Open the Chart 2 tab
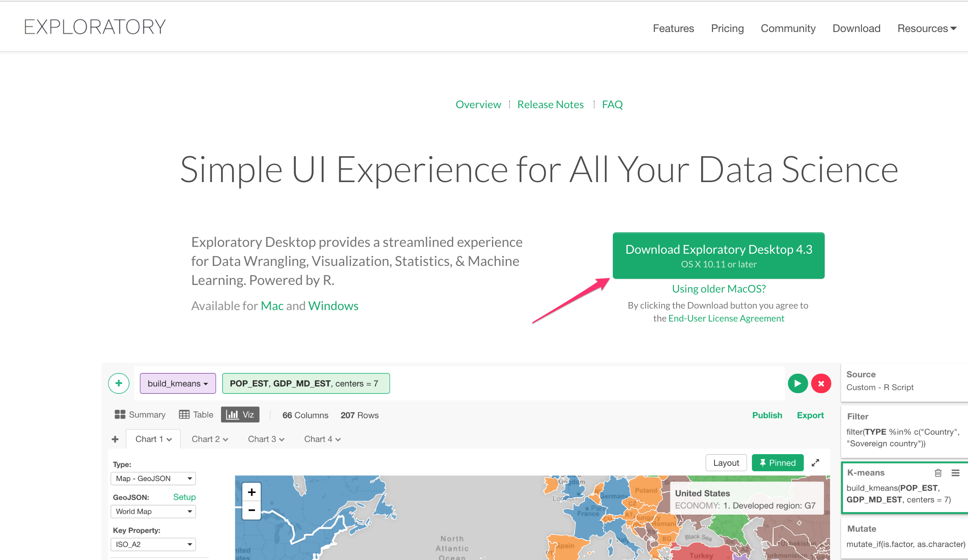 (x=210, y=439)
